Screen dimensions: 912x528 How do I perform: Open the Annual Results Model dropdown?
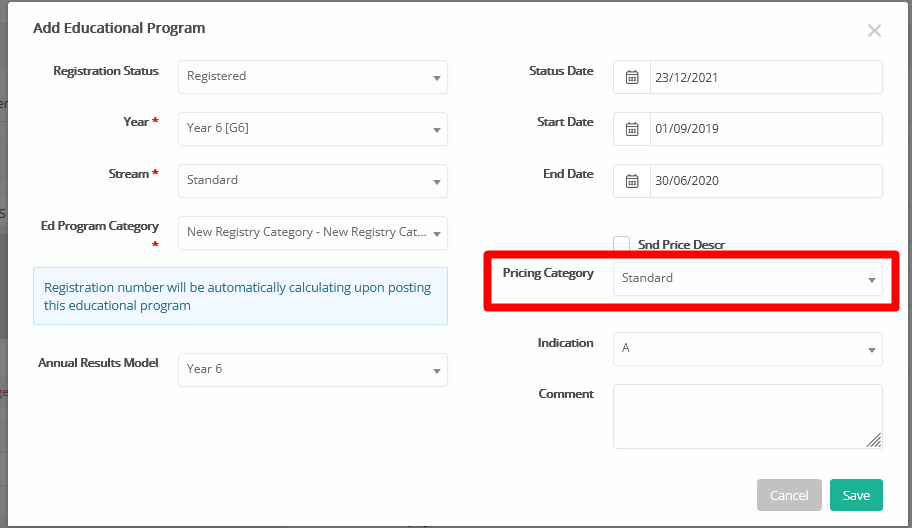point(313,370)
